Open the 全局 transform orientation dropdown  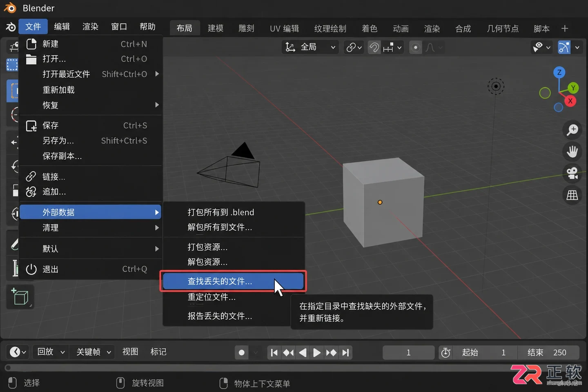(310, 47)
